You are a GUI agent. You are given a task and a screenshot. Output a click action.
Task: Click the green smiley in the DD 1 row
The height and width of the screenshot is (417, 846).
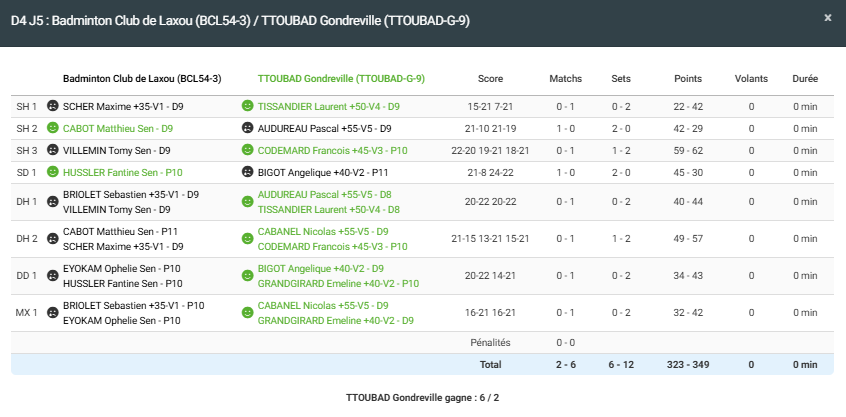[247, 276]
